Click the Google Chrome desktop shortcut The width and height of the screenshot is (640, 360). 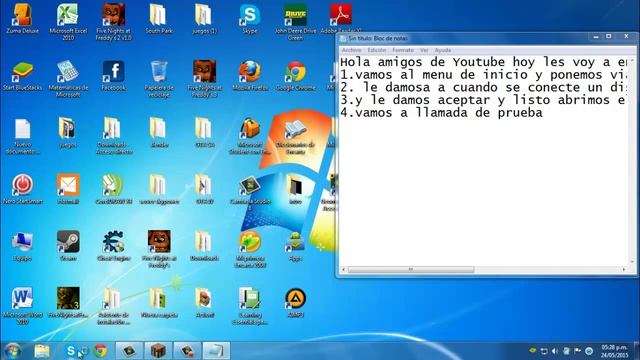pos(295,76)
